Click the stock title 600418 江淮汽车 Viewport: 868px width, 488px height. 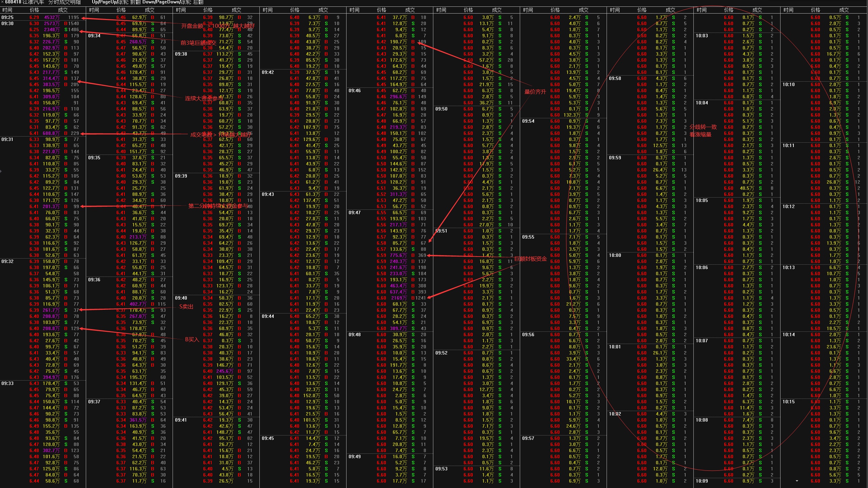point(24,2)
